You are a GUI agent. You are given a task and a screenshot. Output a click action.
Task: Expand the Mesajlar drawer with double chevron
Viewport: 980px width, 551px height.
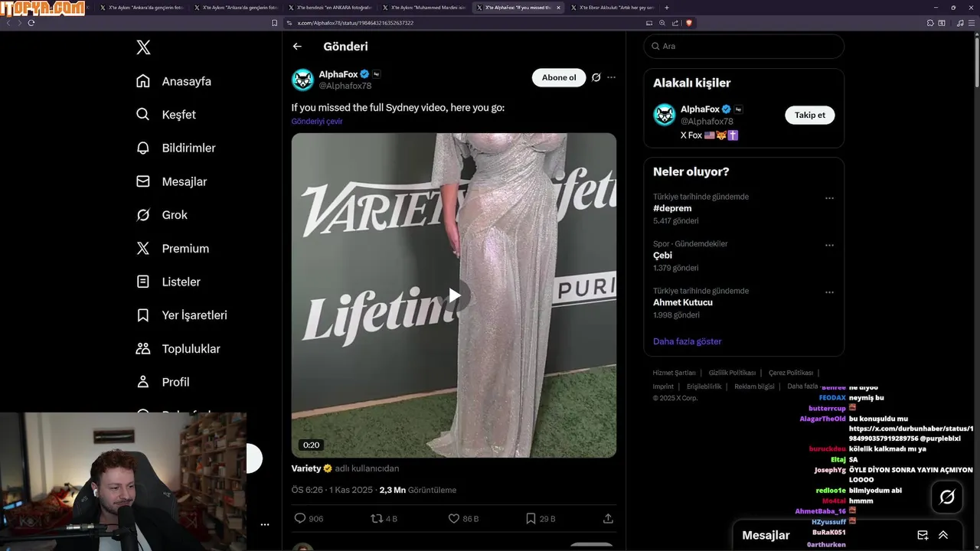click(943, 535)
